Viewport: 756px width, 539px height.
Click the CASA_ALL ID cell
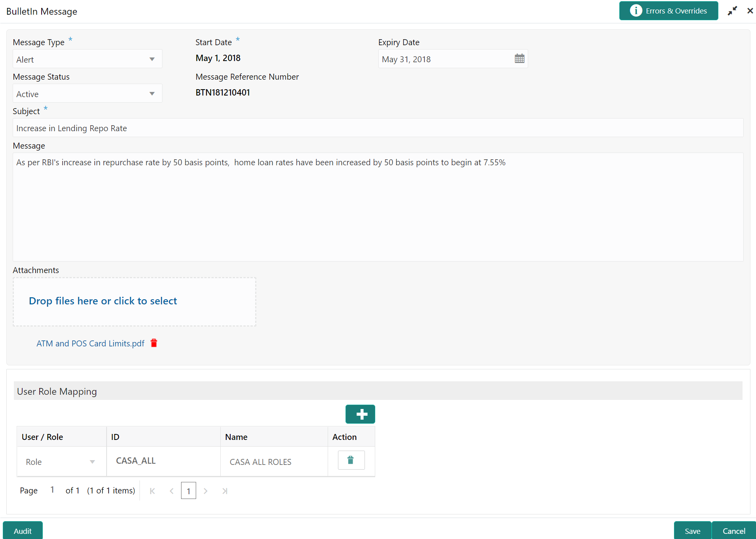point(163,461)
